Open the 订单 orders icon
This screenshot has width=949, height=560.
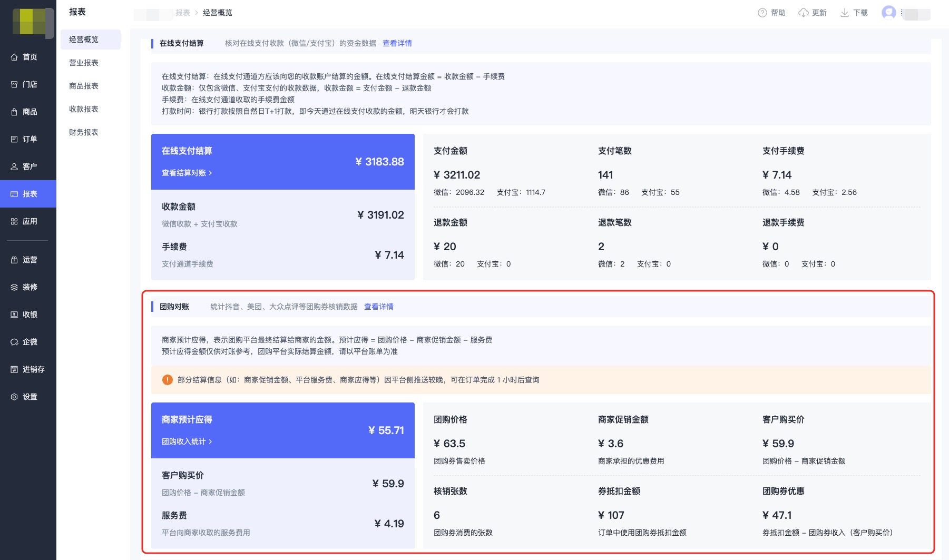pos(14,139)
